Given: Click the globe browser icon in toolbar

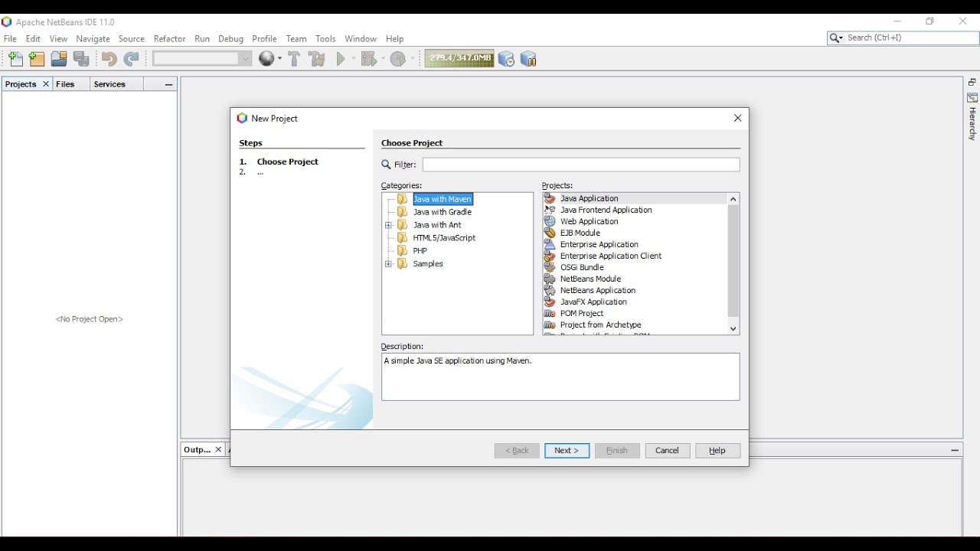Looking at the screenshot, I should click(266, 59).
